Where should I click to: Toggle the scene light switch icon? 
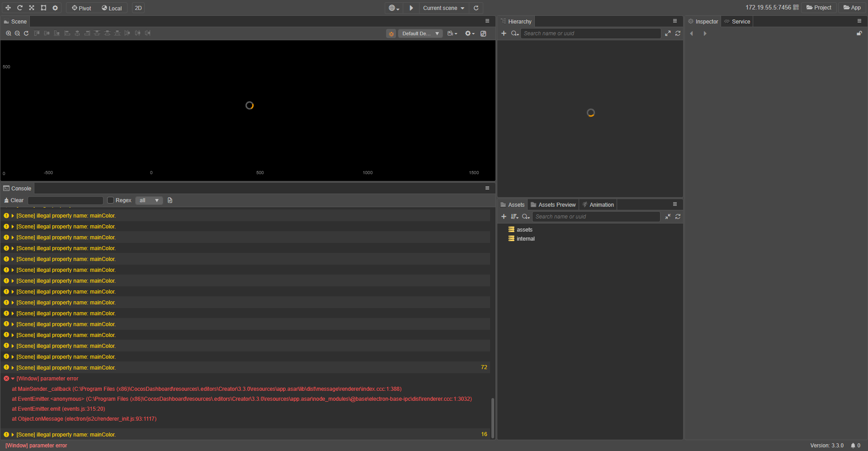[391, 33]
